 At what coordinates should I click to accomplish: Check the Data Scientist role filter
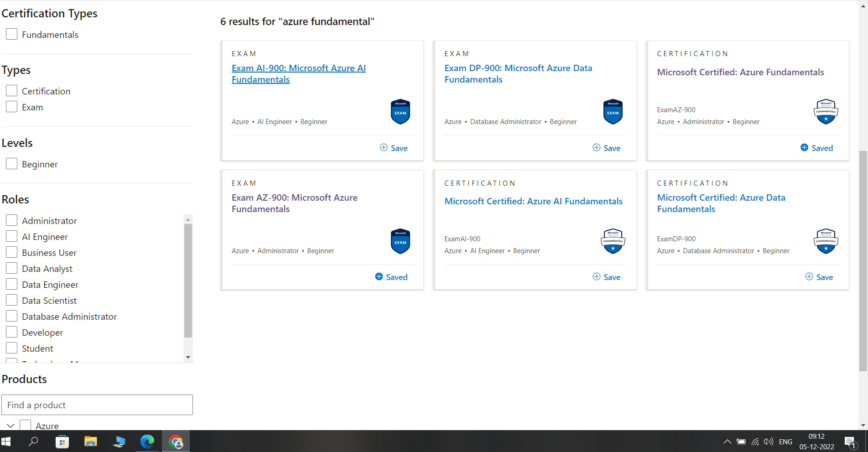(11, 300)
